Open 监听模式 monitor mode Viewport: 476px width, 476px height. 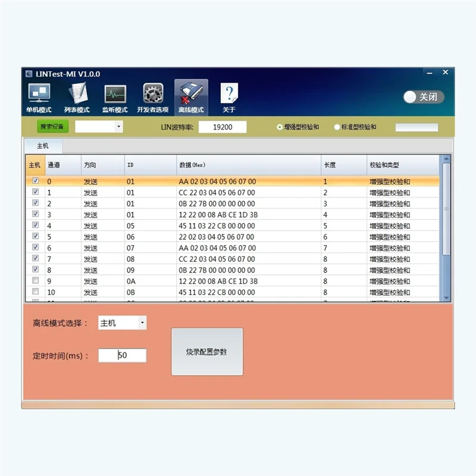coord(115,98)
